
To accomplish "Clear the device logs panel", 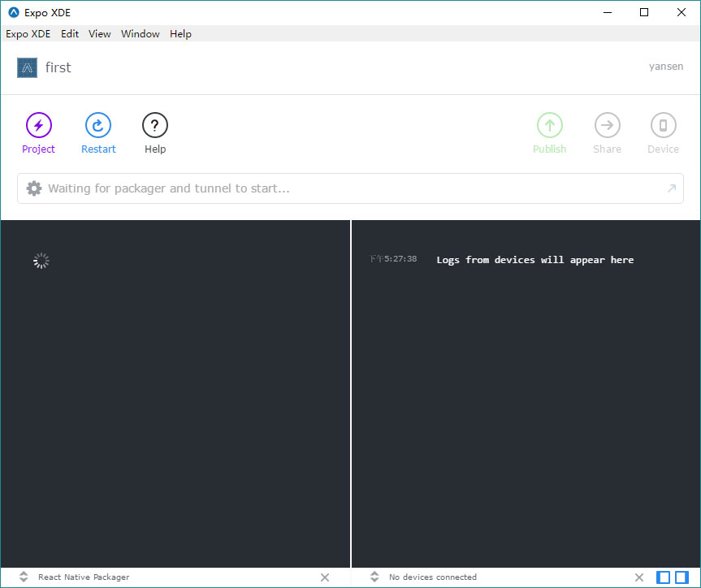I will tap(639, 577).
